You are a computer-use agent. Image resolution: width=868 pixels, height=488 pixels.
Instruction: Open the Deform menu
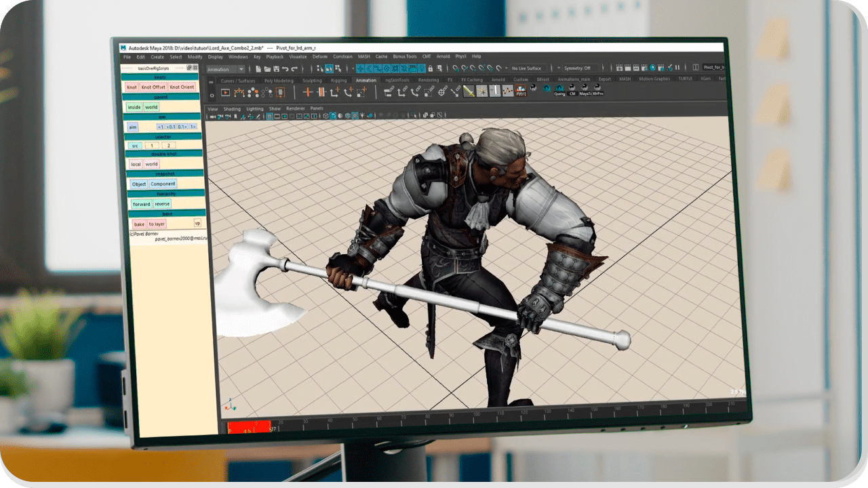point(319,56)
